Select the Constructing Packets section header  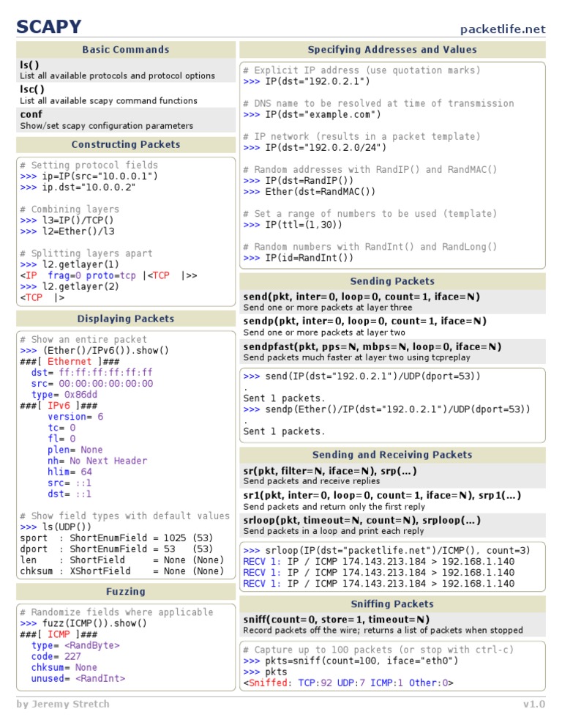point(126,144)
